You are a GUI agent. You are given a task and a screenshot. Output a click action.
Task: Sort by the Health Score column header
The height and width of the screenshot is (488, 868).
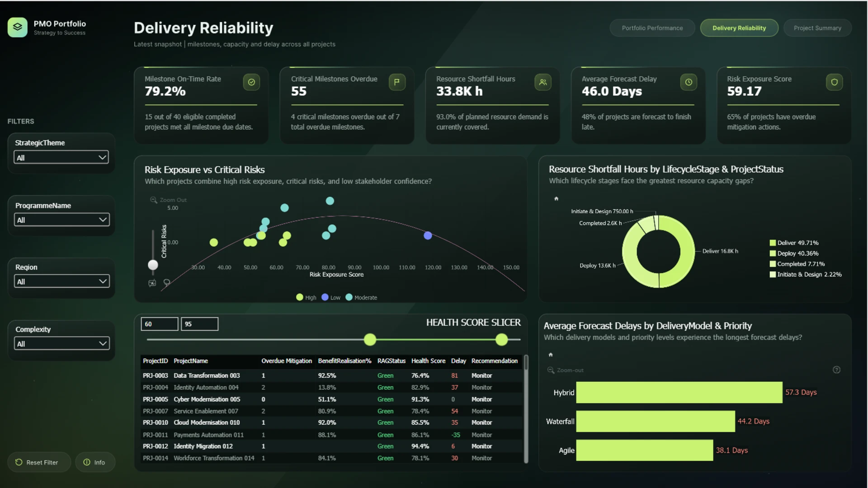[x=428, y=361]
